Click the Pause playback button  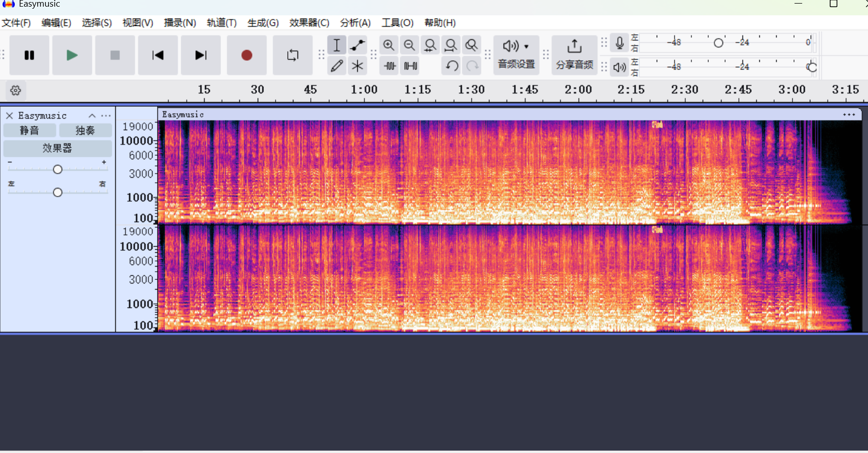30,55
